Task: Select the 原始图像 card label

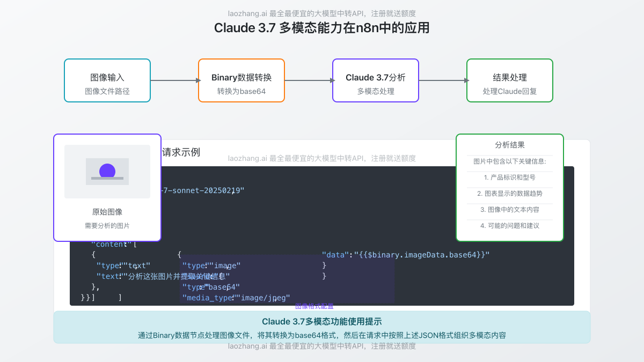Action: [x=107, y=212]
